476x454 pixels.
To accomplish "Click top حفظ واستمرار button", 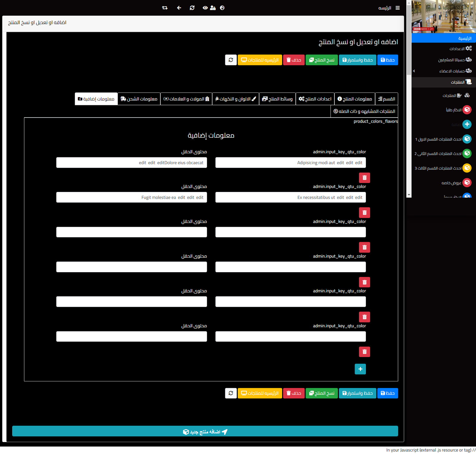I will [x=357, y=60].
